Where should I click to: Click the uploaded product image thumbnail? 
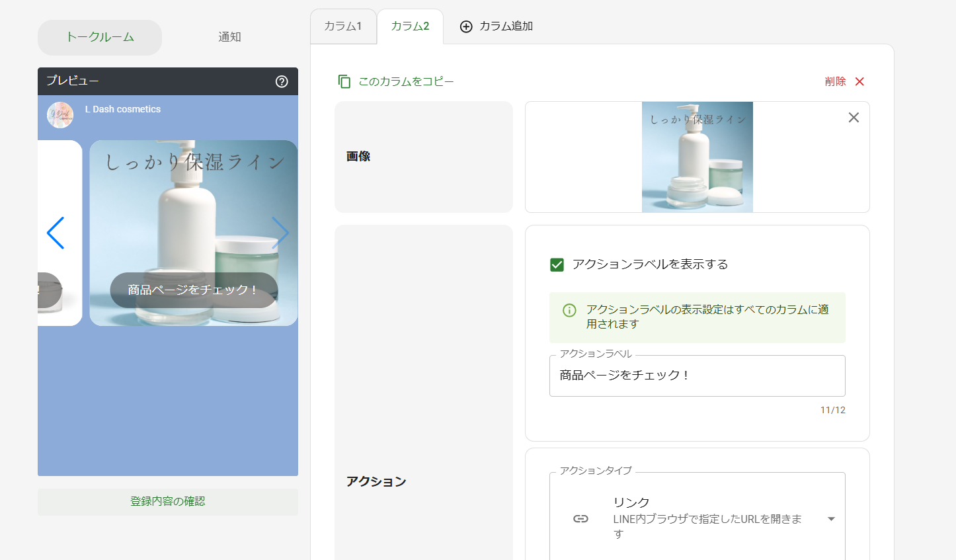point(697,157)
